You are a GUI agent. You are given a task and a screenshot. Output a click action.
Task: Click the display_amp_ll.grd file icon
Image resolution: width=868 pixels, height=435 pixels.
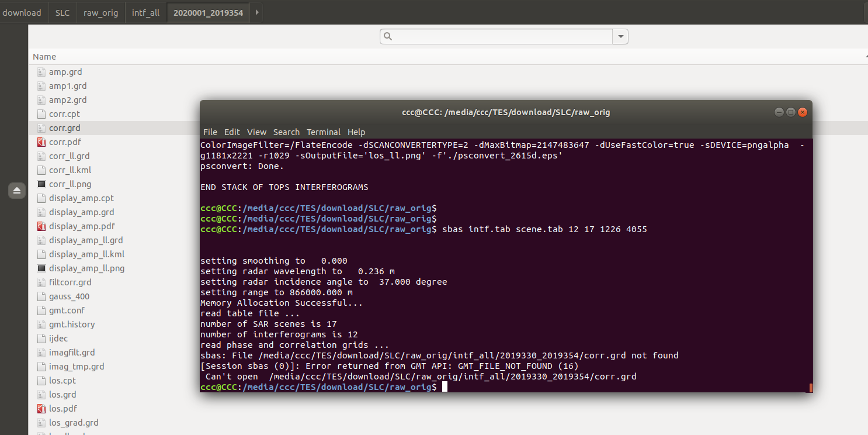[41, 240]
